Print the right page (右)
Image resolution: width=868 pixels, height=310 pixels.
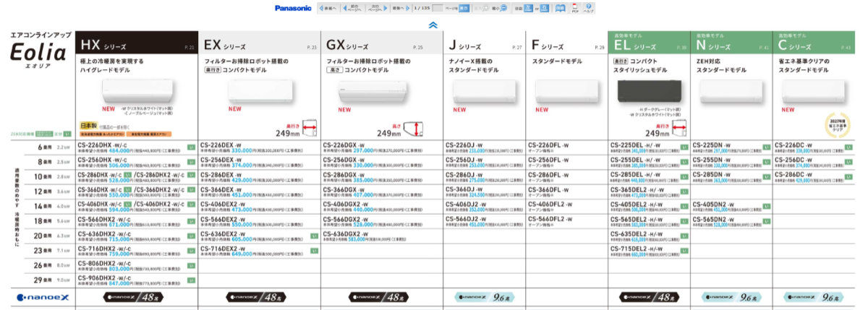point(546,8)
